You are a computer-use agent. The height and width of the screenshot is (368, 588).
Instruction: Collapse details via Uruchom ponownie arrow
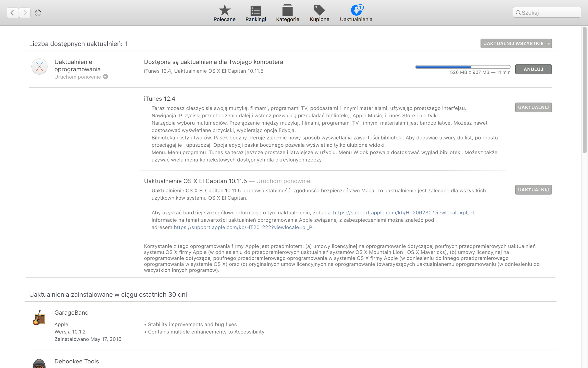tap(105, 77)
